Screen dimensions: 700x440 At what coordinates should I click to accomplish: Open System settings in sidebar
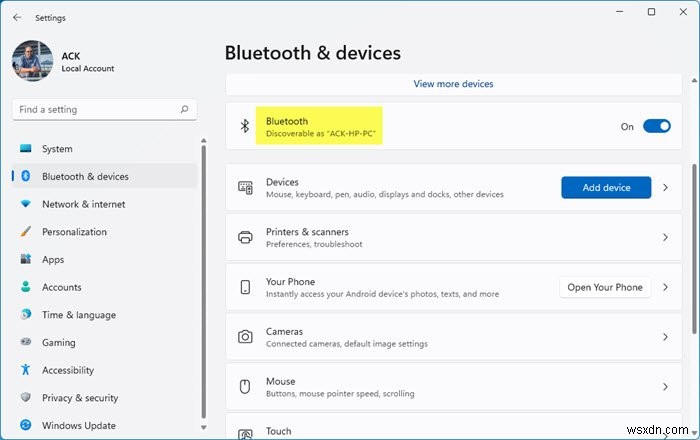point(104,149)
